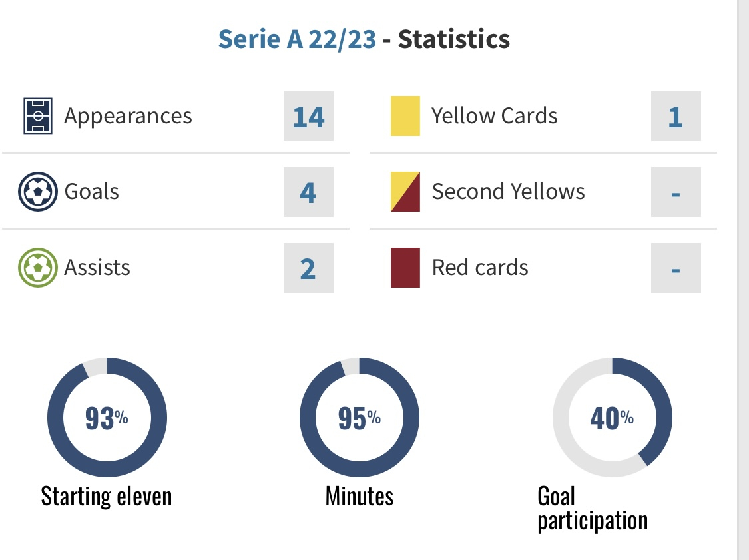Click the Yellow Cards card icon
The height and width of the screenshot is (560, 749).
click(x=405, y=116)
